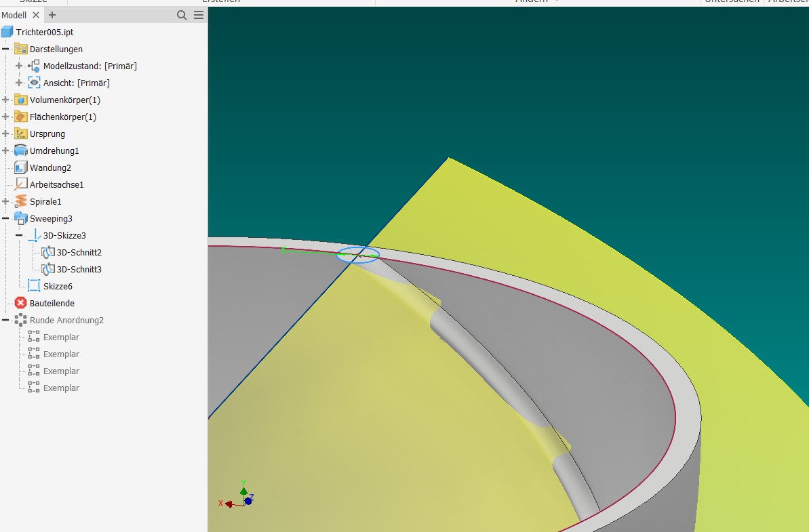Expand the Umdrehung1 feature node
This screenshot has height=532, width=809.
pyautogui.click(x=5, y=151)
